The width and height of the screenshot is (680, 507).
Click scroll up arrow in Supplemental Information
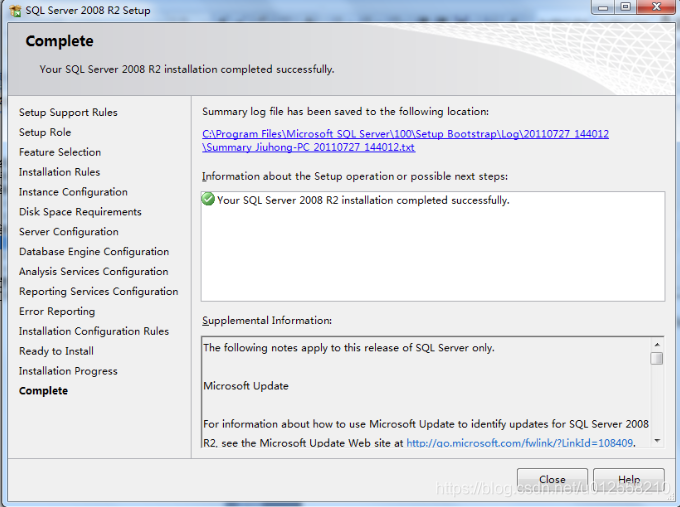pos(657,344)
